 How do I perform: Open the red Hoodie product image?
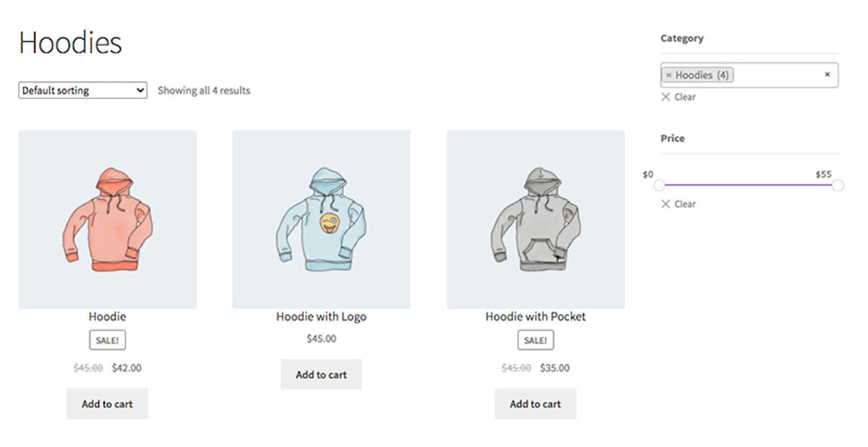pos(107,219)
